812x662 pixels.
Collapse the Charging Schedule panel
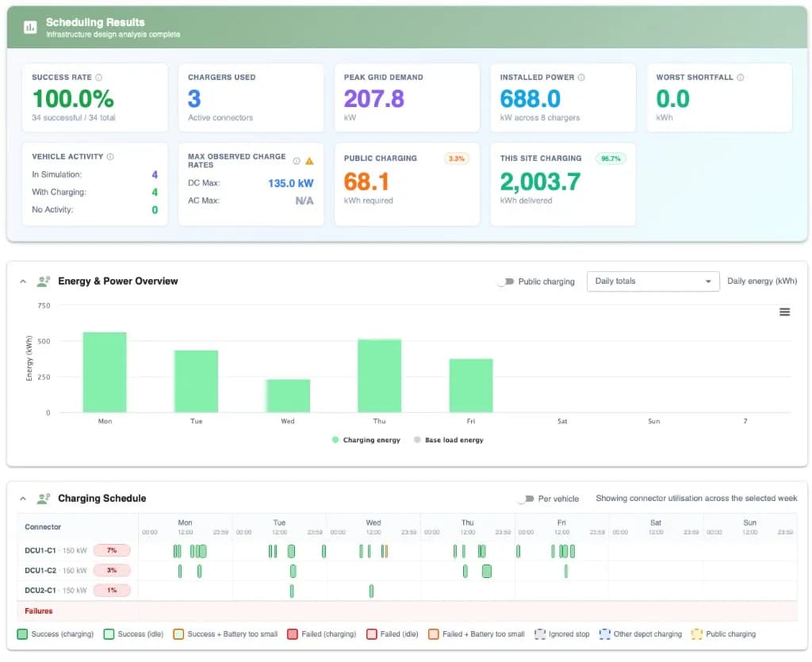coord(23,499)
